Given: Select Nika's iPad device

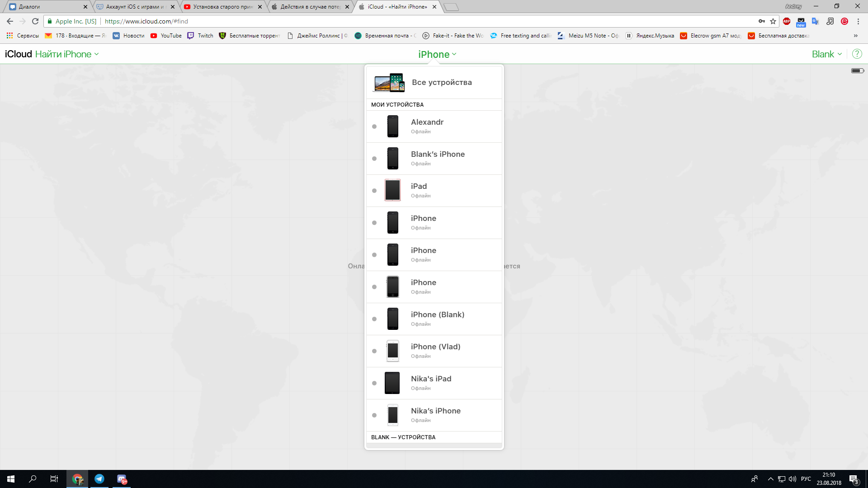Looking at the screenshot, I should pyautogui.click(x=434, y=383).
